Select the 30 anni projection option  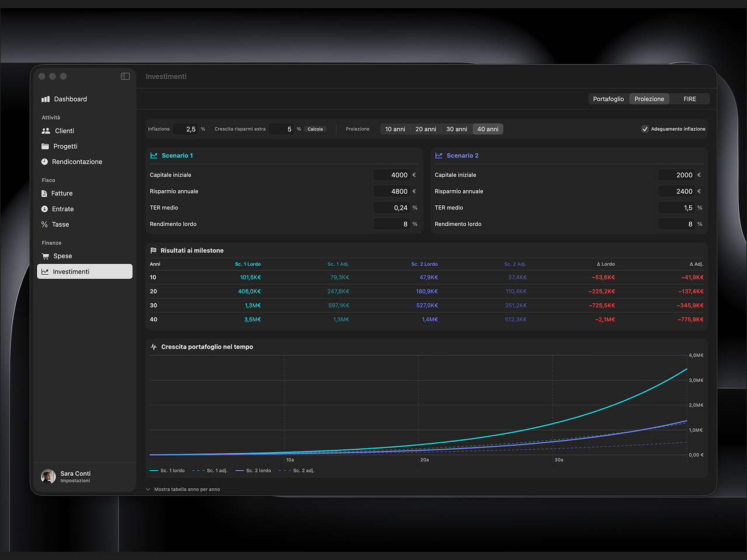[457, 129]
